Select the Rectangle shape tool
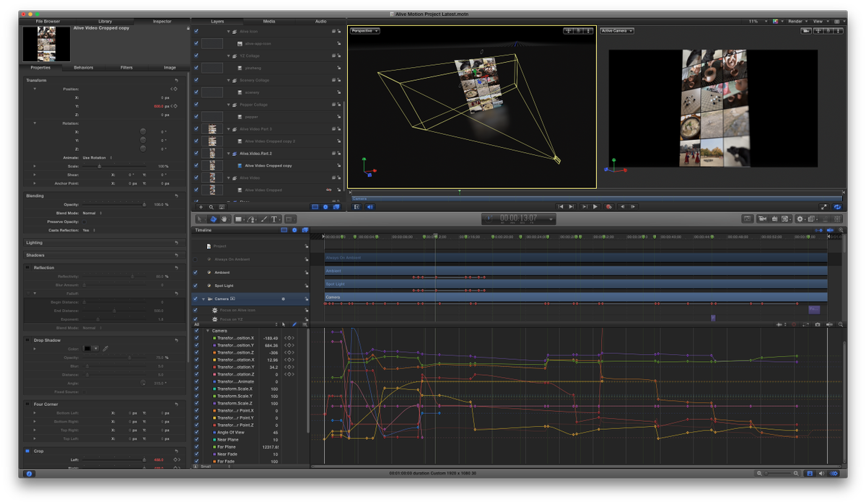This screenshot has width=866, height=504. click(x=239, y=219)
